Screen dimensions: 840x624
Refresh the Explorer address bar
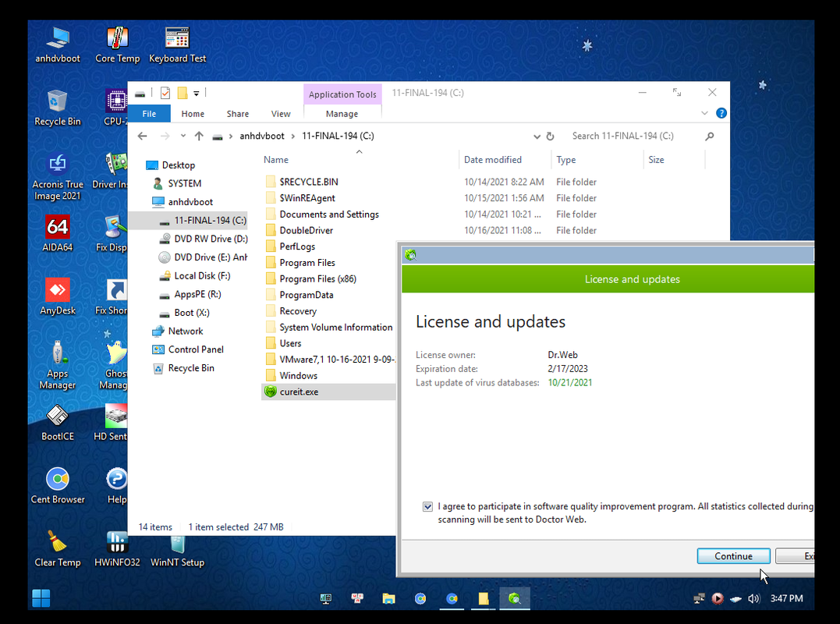(x=550, y=136)
